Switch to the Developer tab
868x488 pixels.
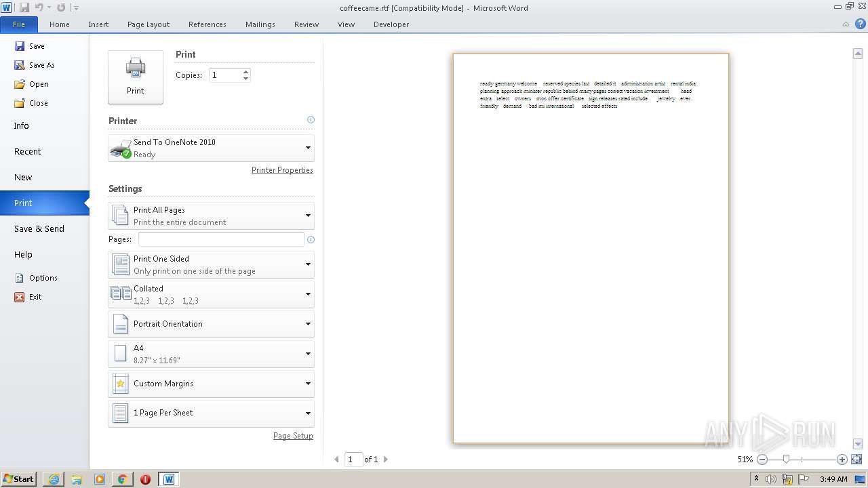click(391, 24)
